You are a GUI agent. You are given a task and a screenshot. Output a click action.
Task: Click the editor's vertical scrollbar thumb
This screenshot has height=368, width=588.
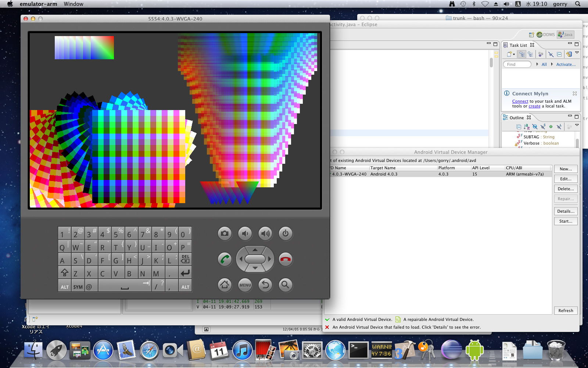click(x=491, y=63)
